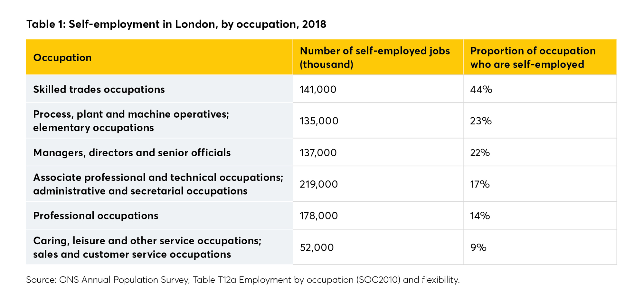644x300 pixels.
Task: Click the 135,000 value cell
Action: pos(319,121)
